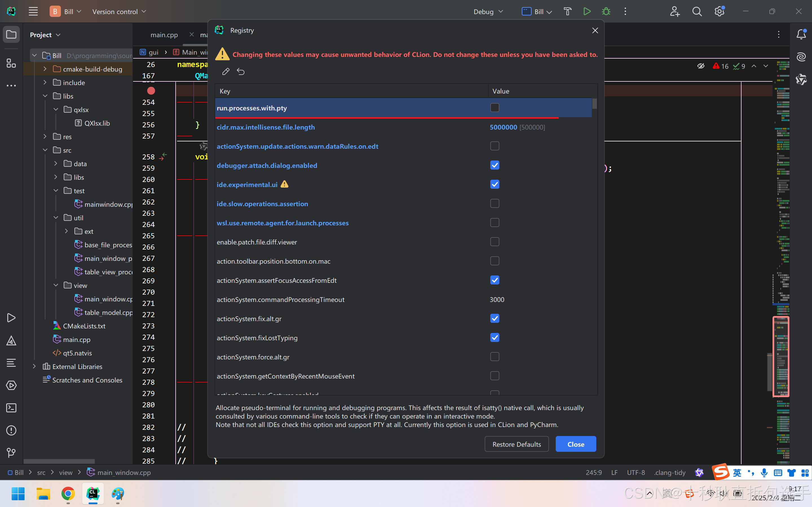Switch to the main.cpp editor tab
The height and width of the screenshot is (507, 812).
pos(164,35)
